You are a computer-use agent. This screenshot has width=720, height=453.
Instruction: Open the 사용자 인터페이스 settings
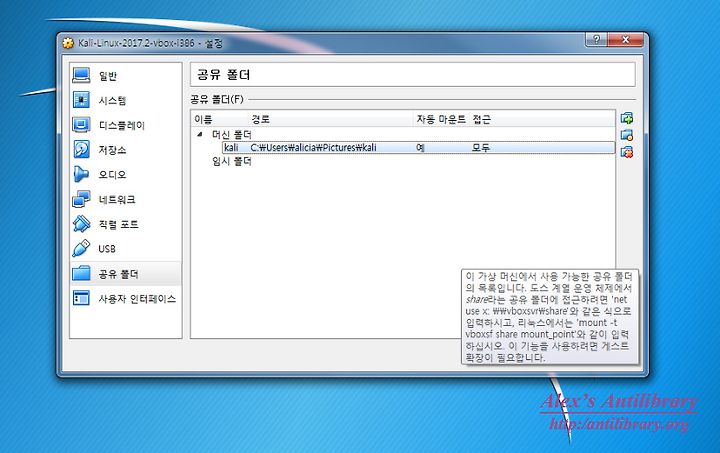(125, 299)
